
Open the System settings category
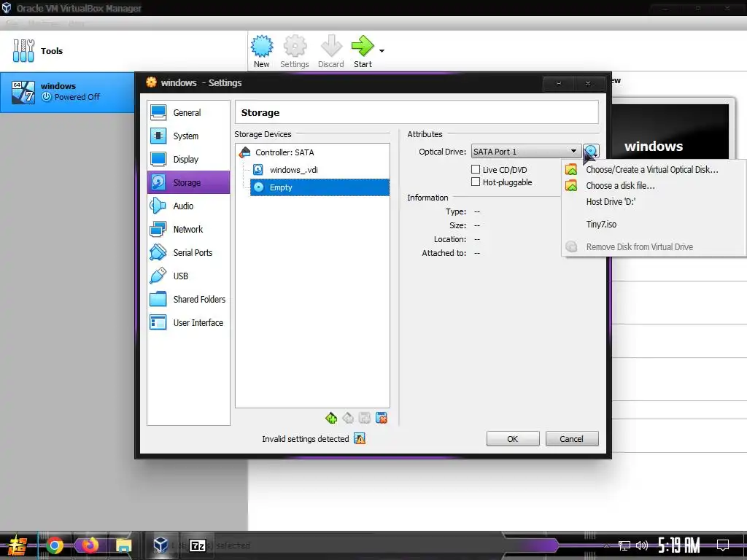click(188, 136)
